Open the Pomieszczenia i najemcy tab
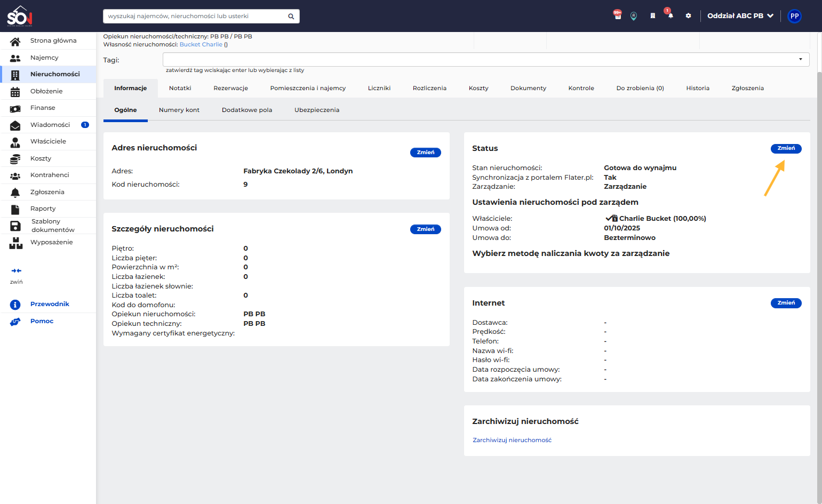Image resolution: width=822 pixels, height=504 pixels. point(308,89)
